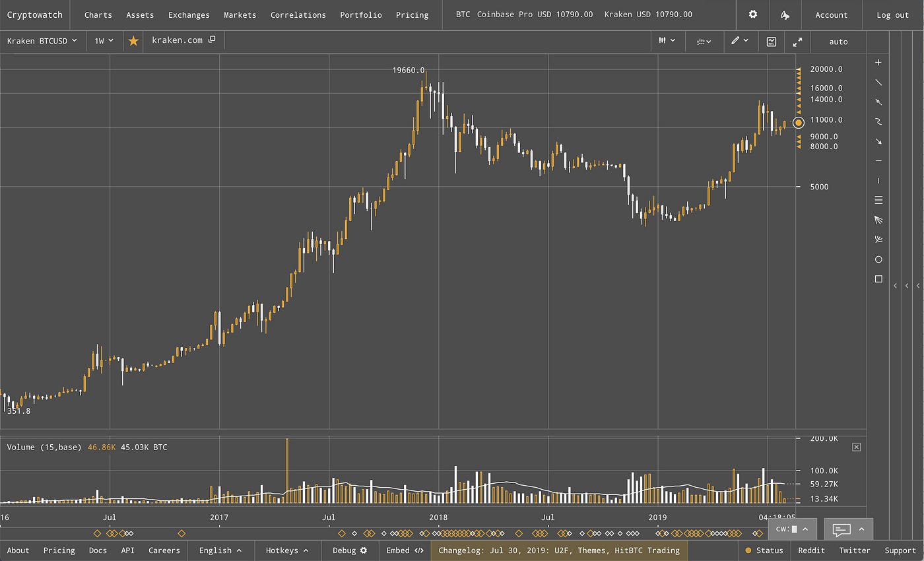Open the pencil drawing options dropdown
This screenshot has width=924, height=561.
click(739, 41)
